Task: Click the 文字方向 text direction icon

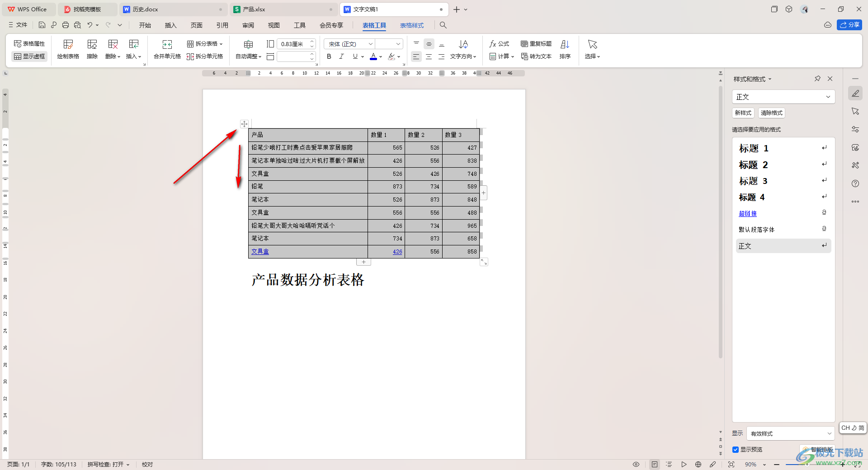Action: [463, 44]
